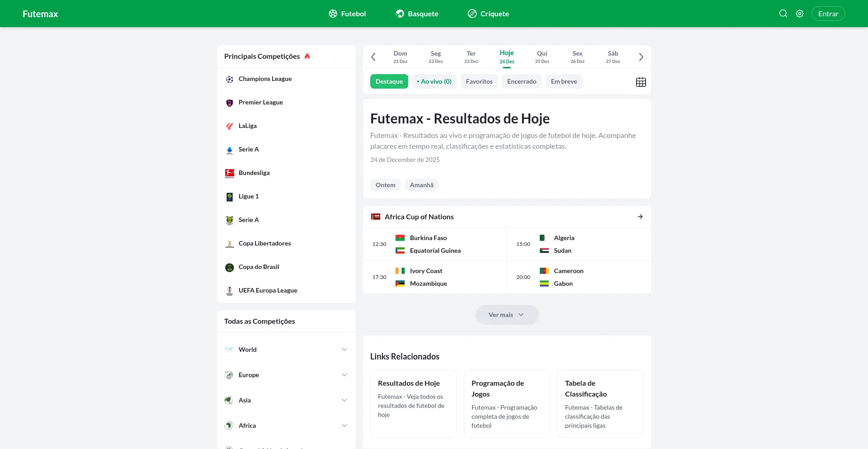
Task: Open the Bundesliga competition icon
Action: 230,173
